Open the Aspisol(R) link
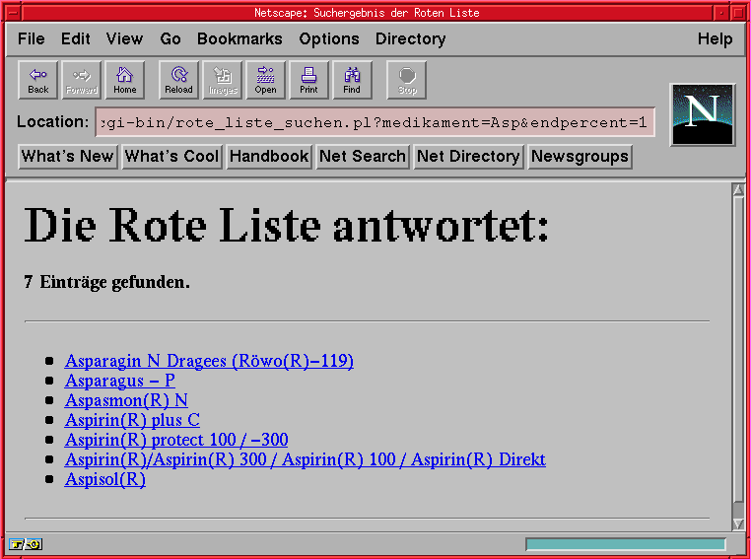Image resolution: width=751 pixels, height=560 pixels. click(104, 479)
